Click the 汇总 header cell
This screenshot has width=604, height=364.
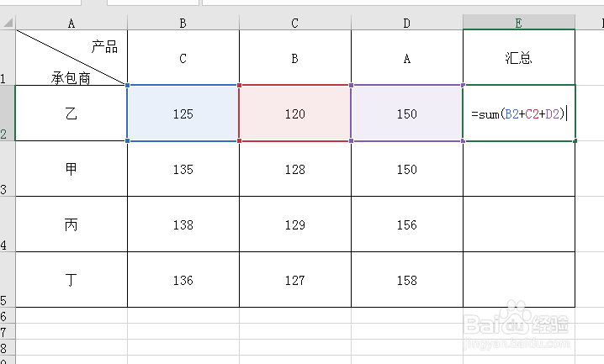pyautogui.click(x=519, y=57)
